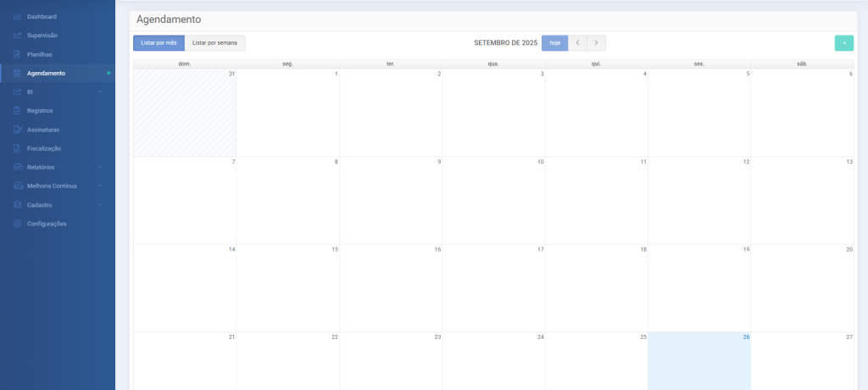
Task: Open the Configurações gear icon
Action: (18, 224)
